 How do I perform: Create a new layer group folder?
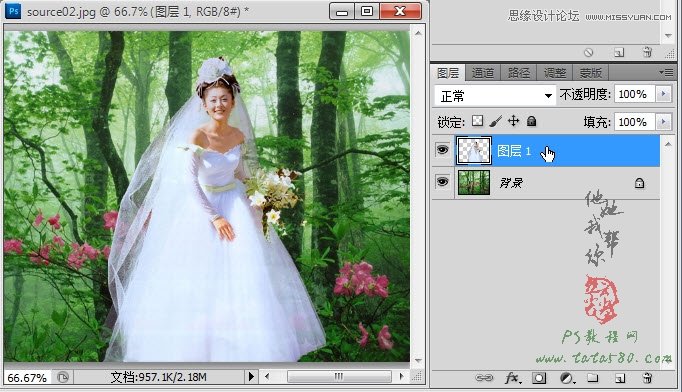point(593,378)
